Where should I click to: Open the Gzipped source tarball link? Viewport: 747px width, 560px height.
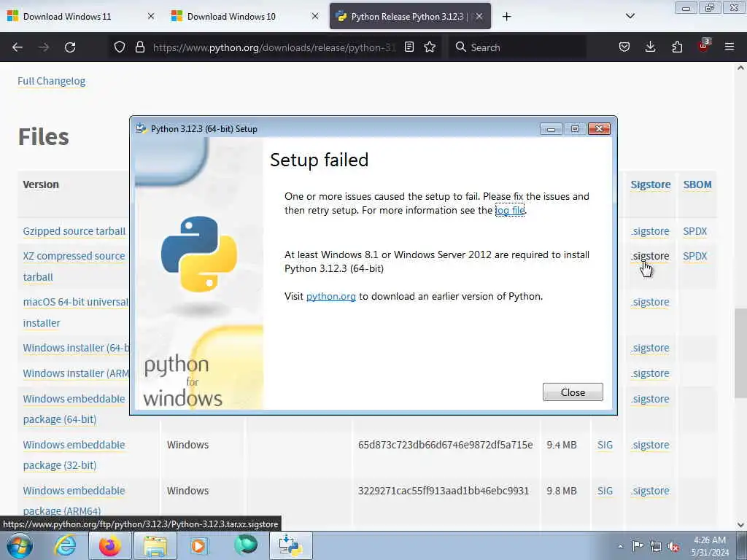point(74,231)
